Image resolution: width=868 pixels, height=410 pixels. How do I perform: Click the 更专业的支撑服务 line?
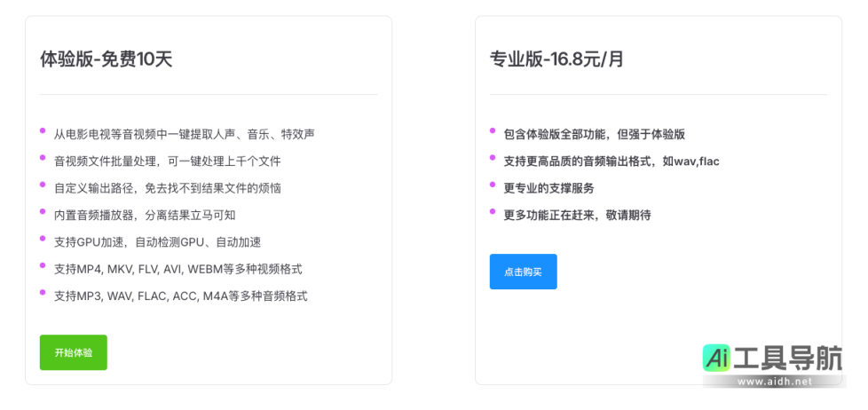(548, 188)
